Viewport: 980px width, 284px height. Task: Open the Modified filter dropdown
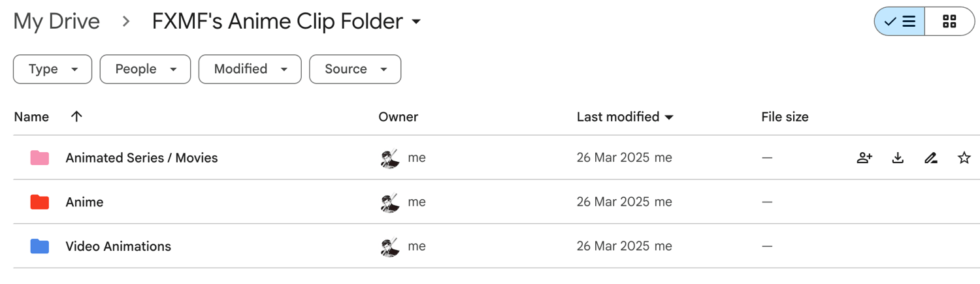pyautogui.click(x=250, y=69)
